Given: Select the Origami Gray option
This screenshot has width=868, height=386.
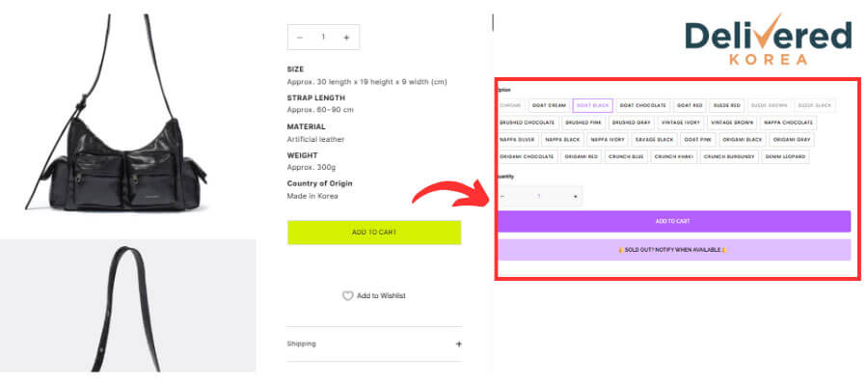Looking at the screenshot, I should [x=791, y=140].
